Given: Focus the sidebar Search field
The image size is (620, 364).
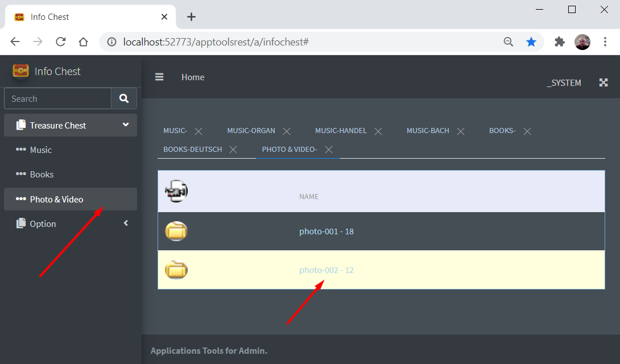Looking at the screenshot, I should [x=57, y=98].
